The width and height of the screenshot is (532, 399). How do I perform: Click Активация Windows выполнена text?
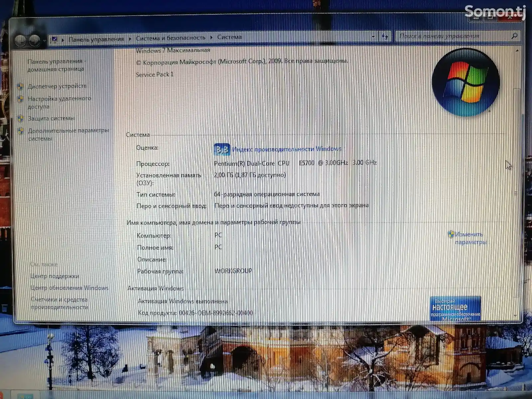pos(183,301)
